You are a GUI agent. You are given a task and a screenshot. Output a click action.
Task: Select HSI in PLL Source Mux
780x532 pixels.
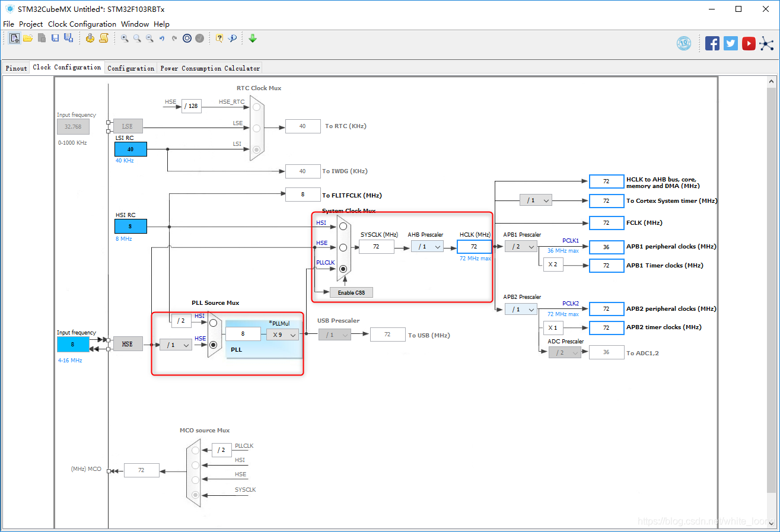point(214,323)
